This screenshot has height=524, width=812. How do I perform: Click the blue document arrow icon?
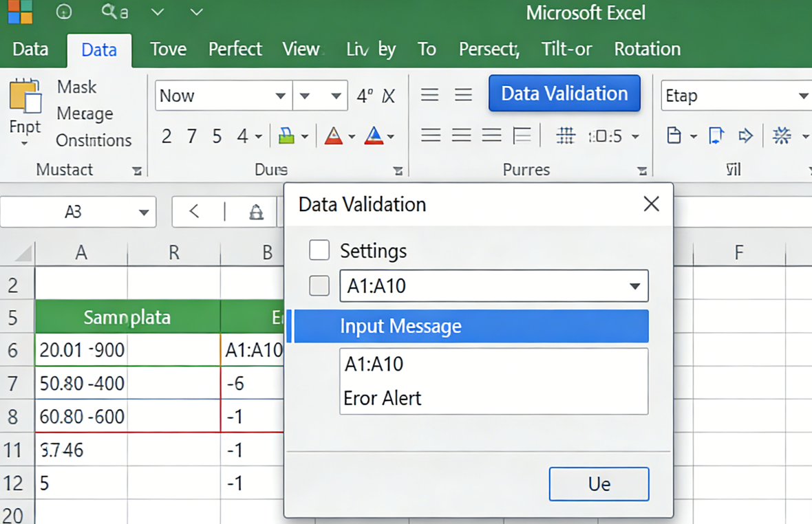click(x=716, y=136)
